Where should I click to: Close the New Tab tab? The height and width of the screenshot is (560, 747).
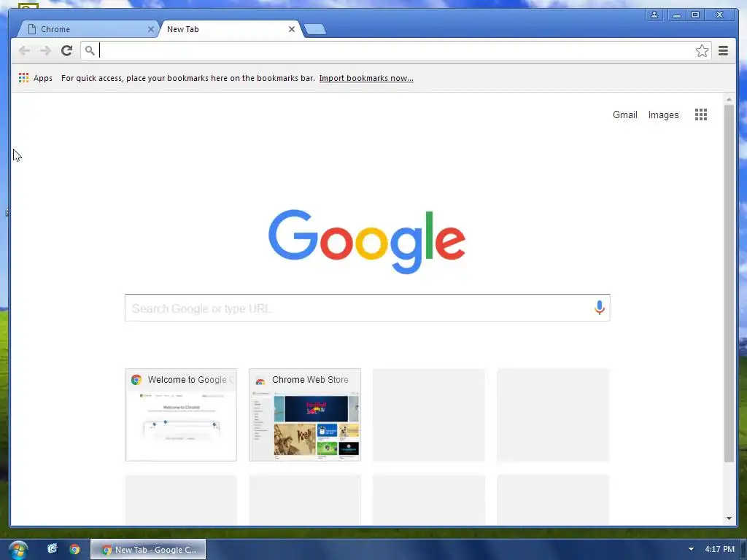pyautogui.click(x=292, y=29)
